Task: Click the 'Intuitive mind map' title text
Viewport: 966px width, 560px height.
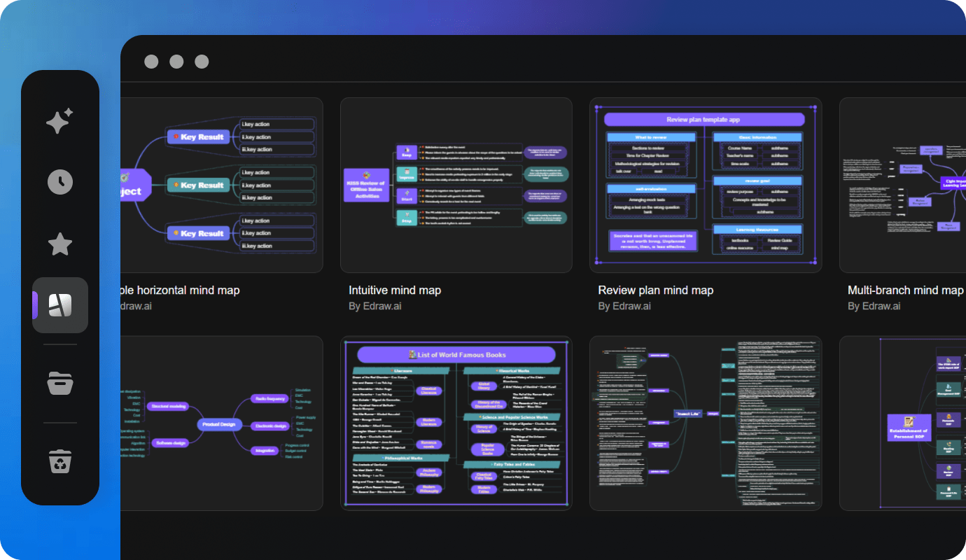Action: 395,290
